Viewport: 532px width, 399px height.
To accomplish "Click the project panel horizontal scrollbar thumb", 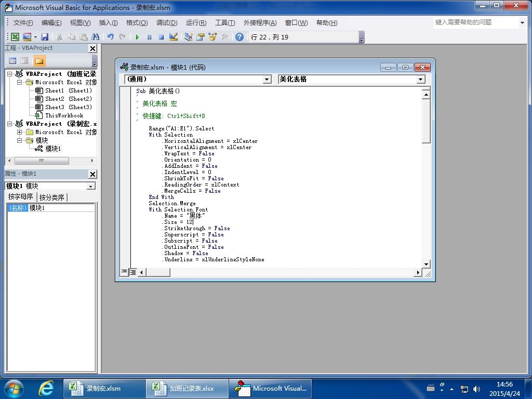I will [42, 161].
